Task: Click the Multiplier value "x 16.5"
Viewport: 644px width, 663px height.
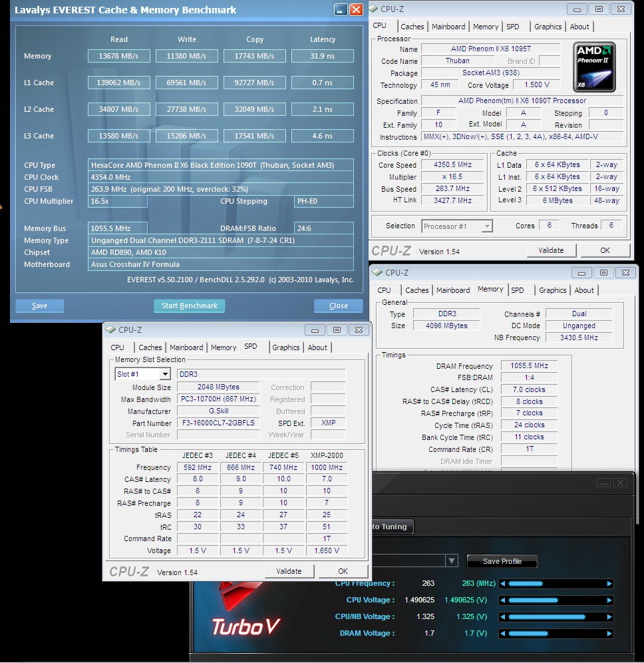Action: coord(452,177)
